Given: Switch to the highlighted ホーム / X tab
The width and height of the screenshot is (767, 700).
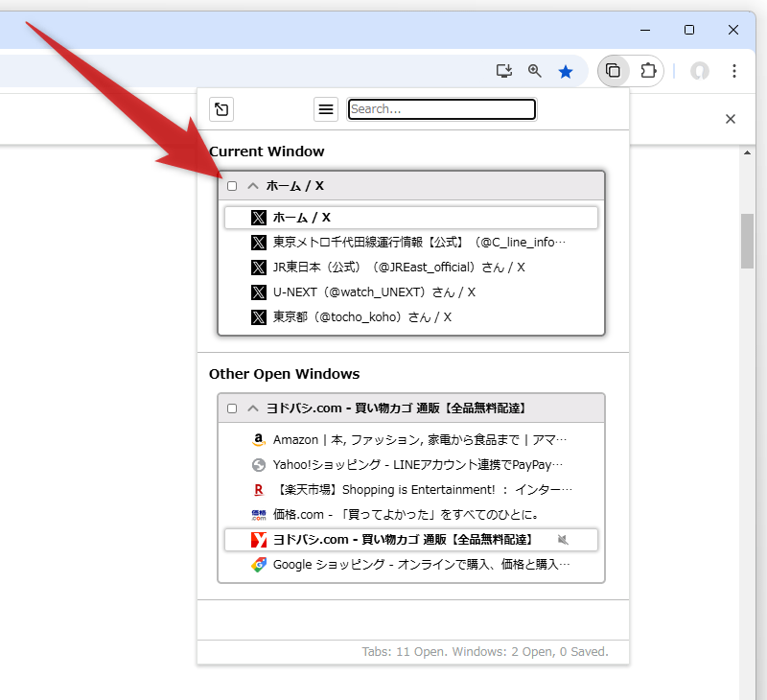Looking at the screenshot, I should point(411,218).
